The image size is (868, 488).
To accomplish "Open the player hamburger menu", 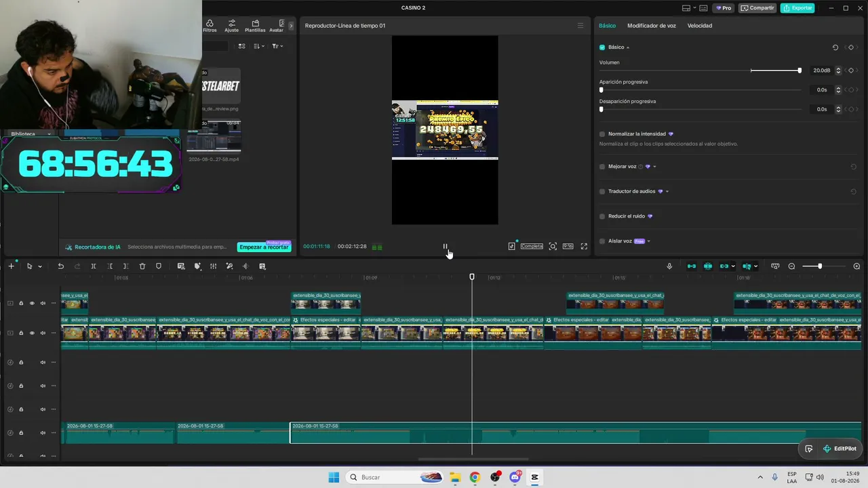I will coord(580,26).
